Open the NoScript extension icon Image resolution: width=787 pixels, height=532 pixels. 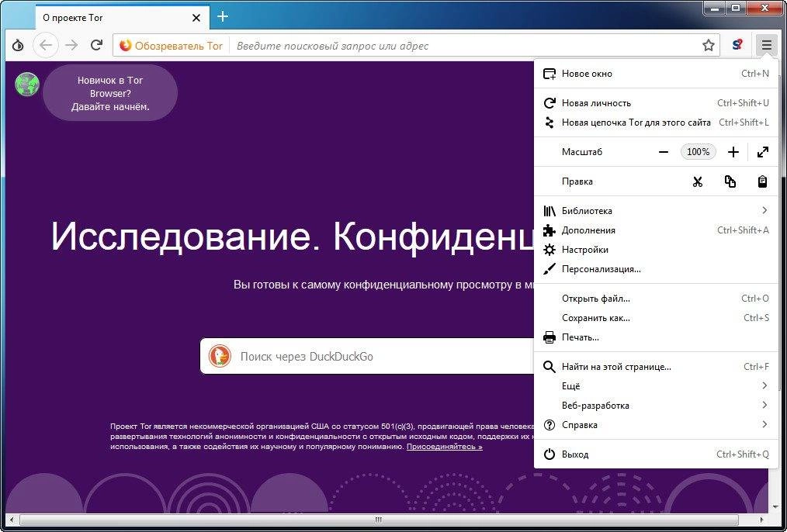pyautogui.click(x=737, y=46)
